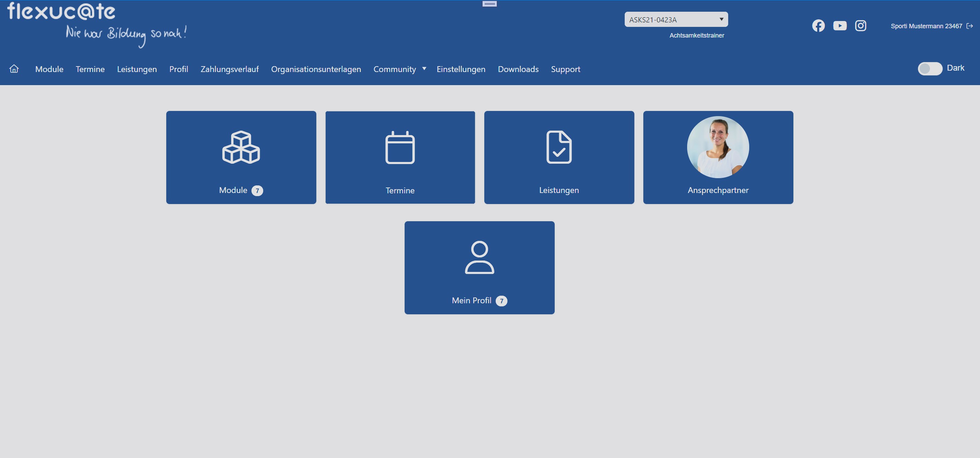Open the Instagram profile icon

pyautogui.click(x=861, y=26)
